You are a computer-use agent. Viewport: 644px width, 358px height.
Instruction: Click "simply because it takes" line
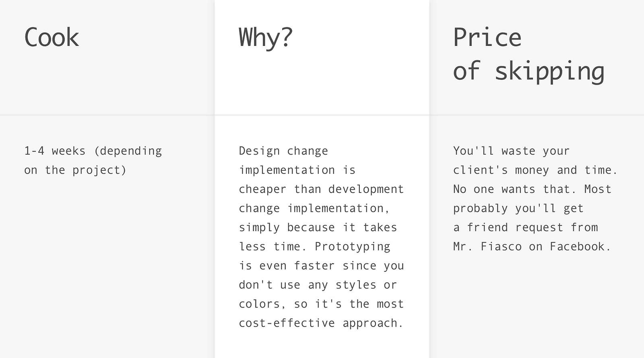coord(318,228)
